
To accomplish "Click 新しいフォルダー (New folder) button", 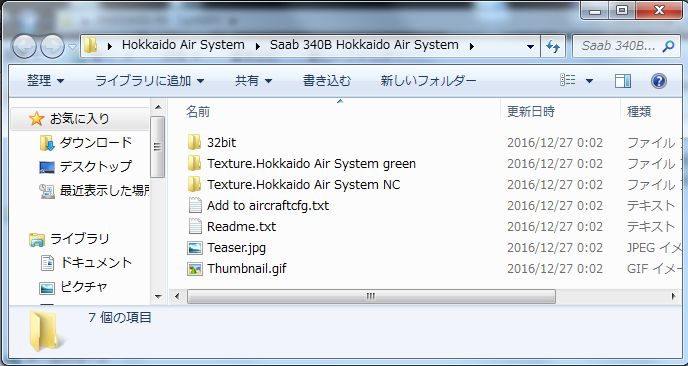I will (x=428, y=81).
